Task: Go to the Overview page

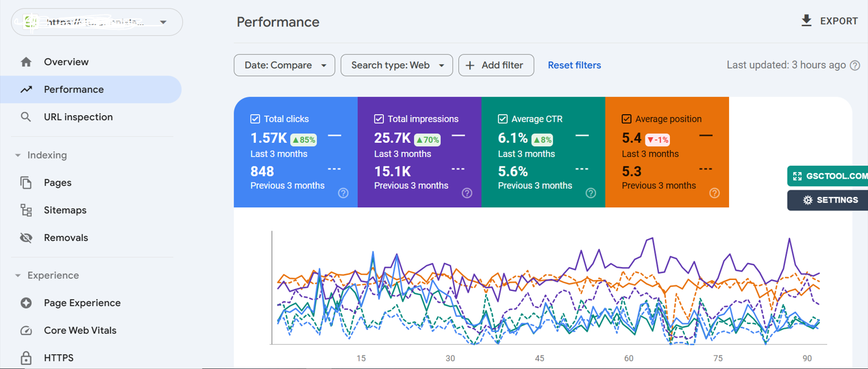Action: [66, 62]
